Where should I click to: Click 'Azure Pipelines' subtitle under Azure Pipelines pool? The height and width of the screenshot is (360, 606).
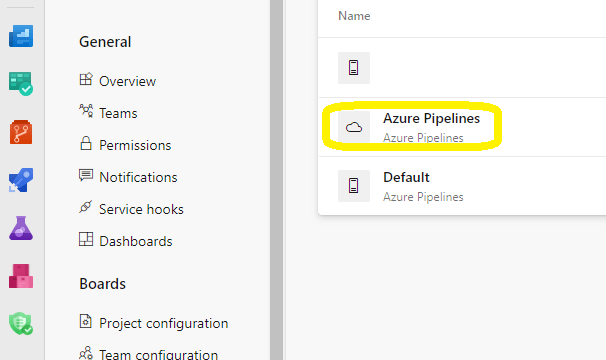click(423, 138)
